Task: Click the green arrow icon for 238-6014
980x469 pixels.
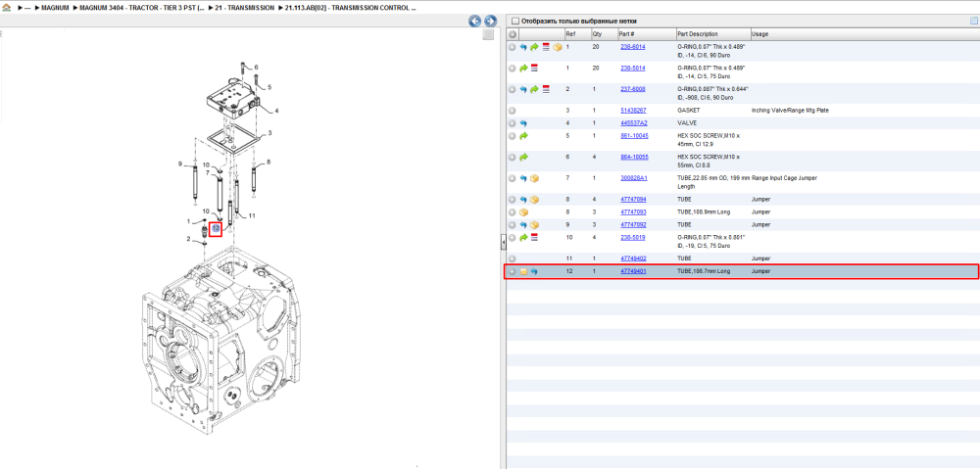Action: click(x=534, y=47)
